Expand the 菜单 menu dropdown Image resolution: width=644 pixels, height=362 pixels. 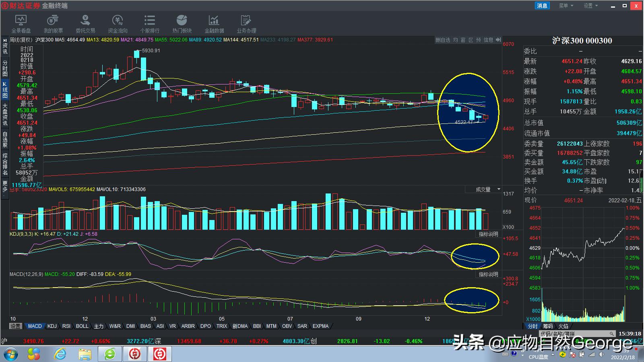(566, 6)
